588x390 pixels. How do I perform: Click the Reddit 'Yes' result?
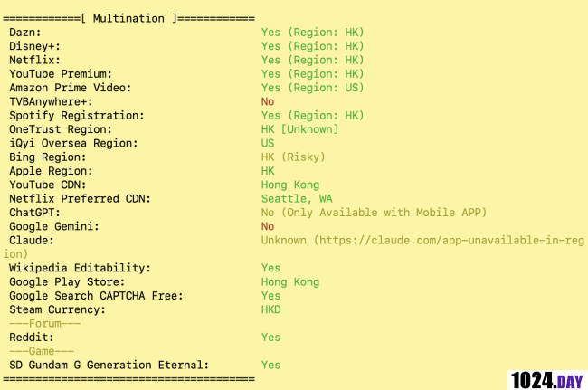[x=270, y=338]
